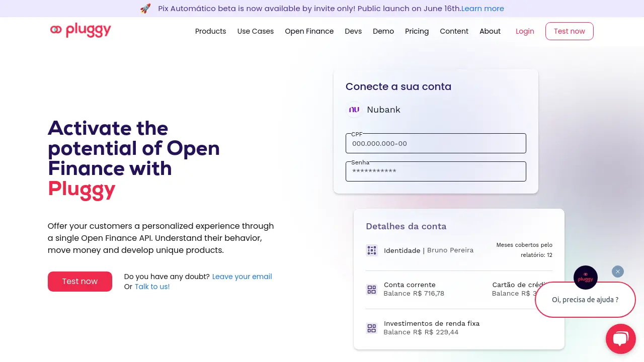
Task: Click the header Test now button
Action: point(570,31)
